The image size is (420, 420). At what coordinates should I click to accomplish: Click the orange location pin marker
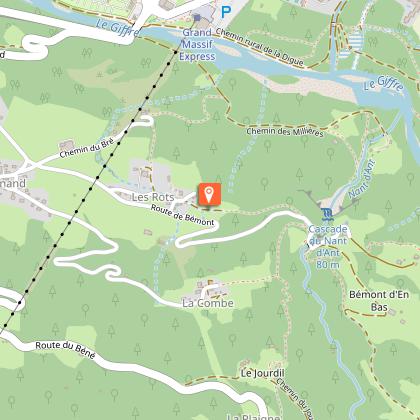(x=209, y=194)
